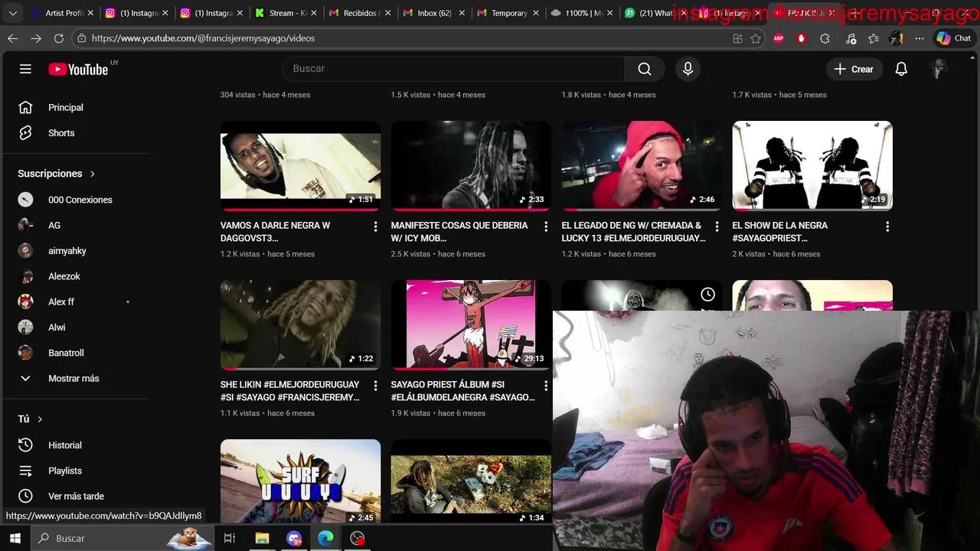Expand Mostrar más subscriptions
Image resolution: width=980 pixels, height=551 pixels.
[x=75, y=379]
